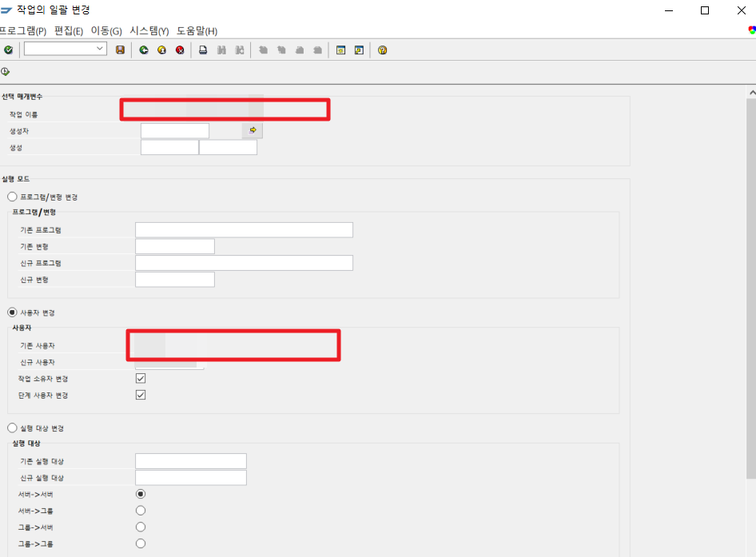Maximize the 작업의 일괄 변경 window
This screenshot has width=756, height=557.
point(705,10)
